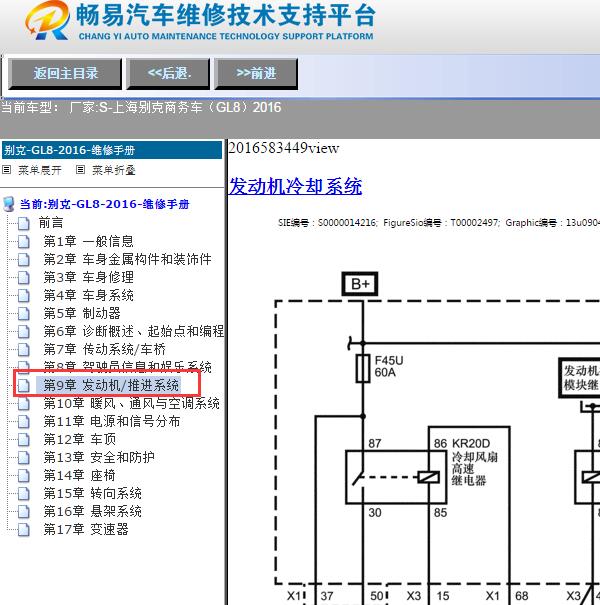Click the page icon next to 第13章

coord(24,458)
